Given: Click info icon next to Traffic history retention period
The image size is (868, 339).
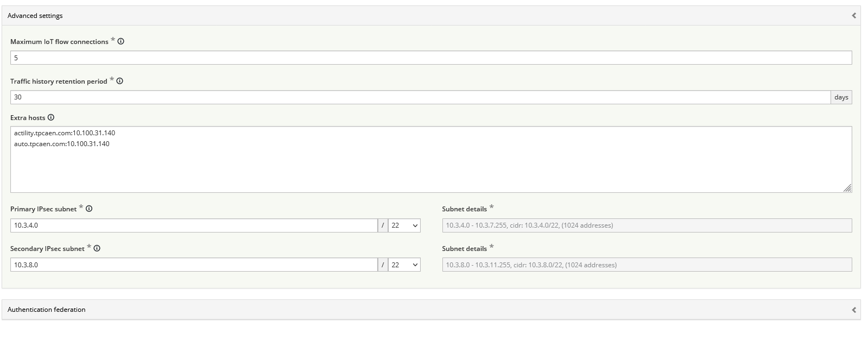Looking at the screenshot, I should pyautogui.click(x=120, y=81).
